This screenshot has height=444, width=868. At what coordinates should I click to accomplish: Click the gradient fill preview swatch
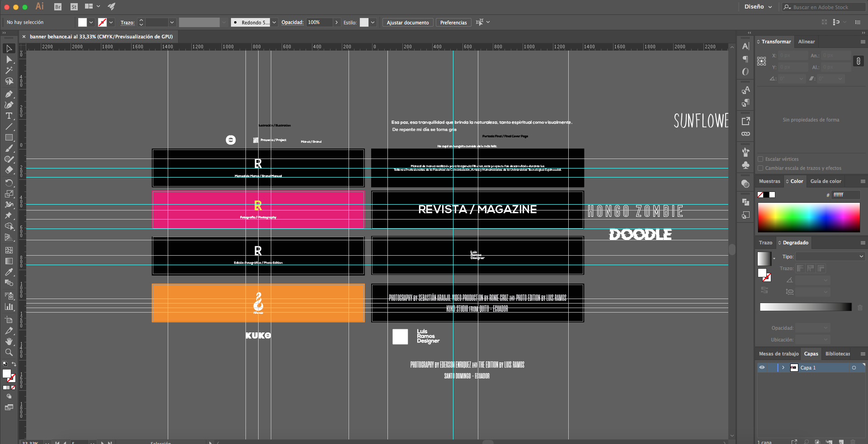(x=764, y=259)
